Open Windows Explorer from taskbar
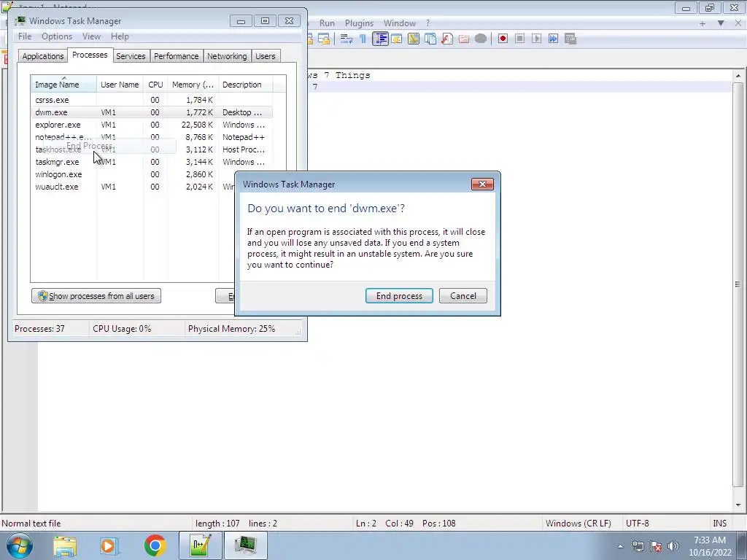Image resolution: width=747 pixels, height=560 pixels. point(65,545)
